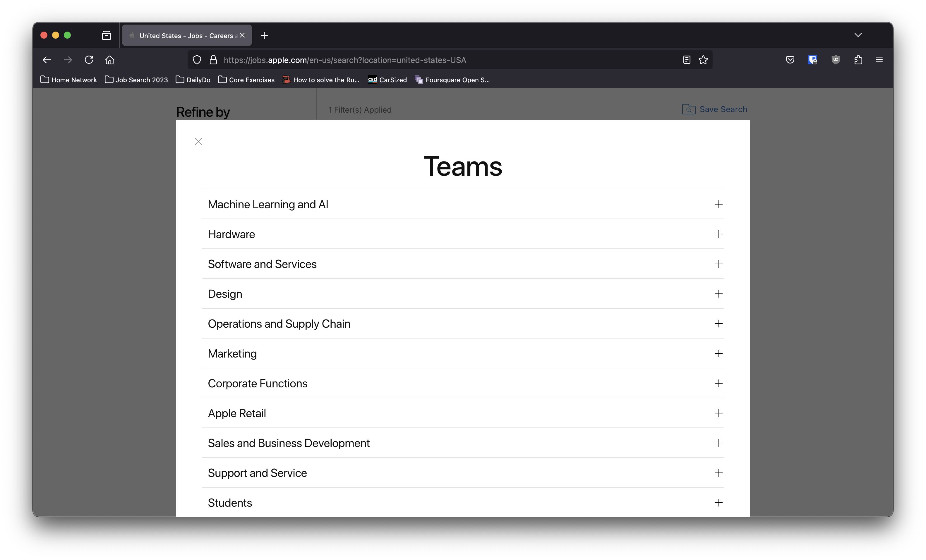Open the browser Extensions puzzle icon
Image resolution: width=926 pixels, height=560 pixels.
point(858,60)
